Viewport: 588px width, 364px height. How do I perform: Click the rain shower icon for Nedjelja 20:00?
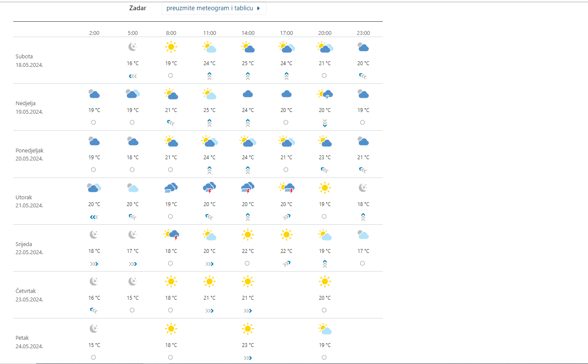pyautogui.click(x=325, y=94)
